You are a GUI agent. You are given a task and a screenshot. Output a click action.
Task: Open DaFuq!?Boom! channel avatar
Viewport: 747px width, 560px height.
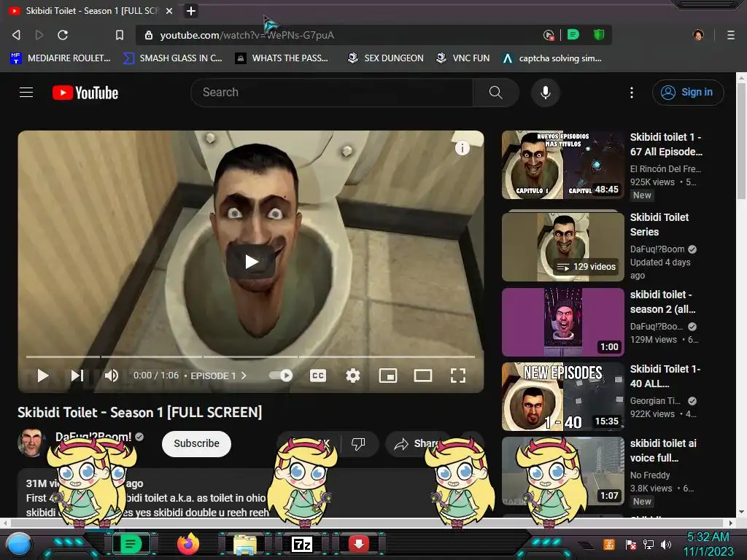(31, 443)
